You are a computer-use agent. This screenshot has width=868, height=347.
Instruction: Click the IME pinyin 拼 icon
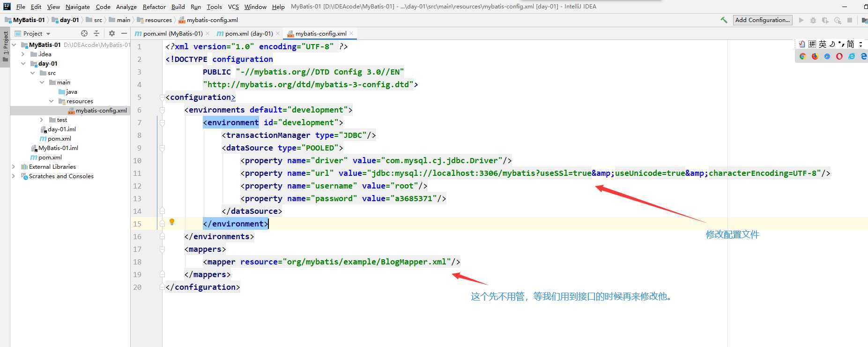pos(812,44)
